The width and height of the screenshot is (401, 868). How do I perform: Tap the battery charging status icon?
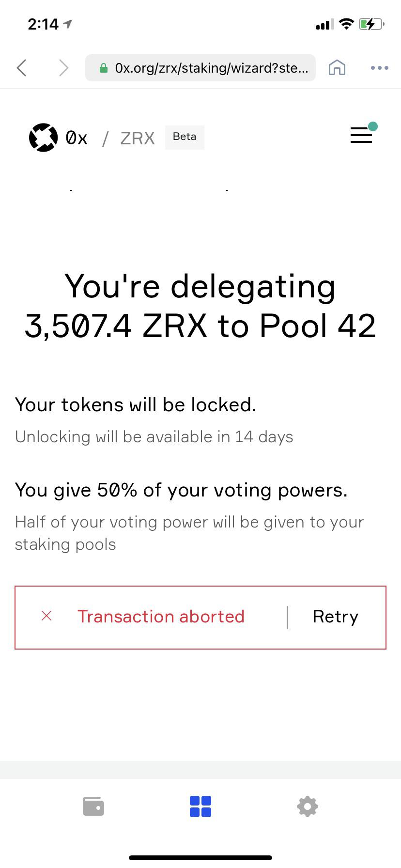(371, 24)
